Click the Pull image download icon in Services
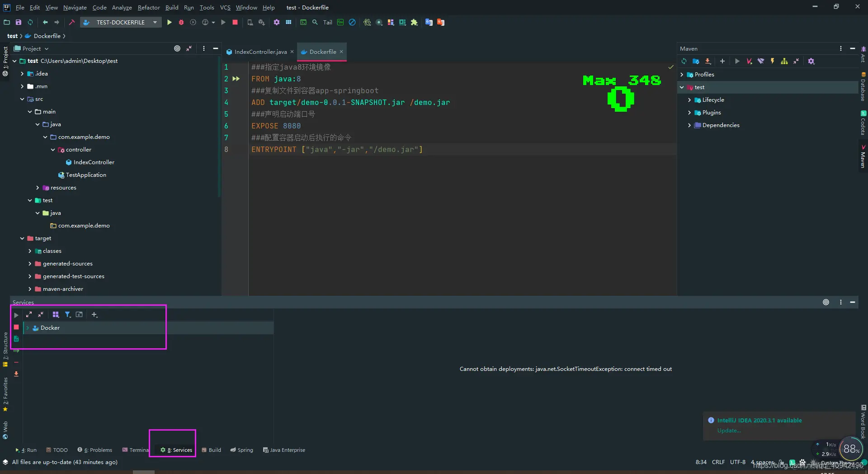This screenshot has height=474, width=868. tap(16, 374)
